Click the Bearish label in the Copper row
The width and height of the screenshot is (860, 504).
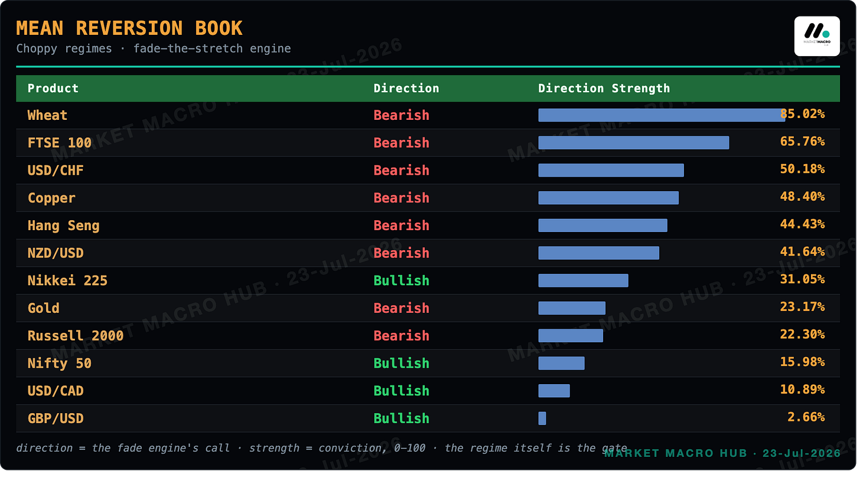[x=402, y=198]
